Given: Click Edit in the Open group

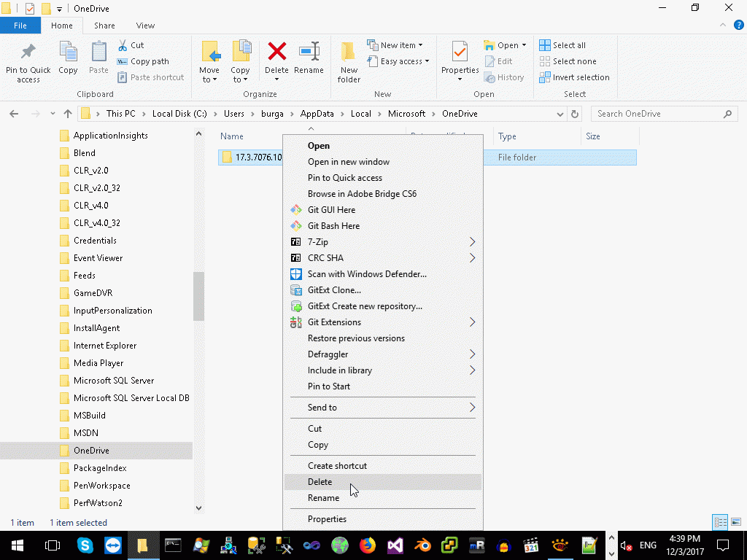Looking at the screenshot, I should coord(498,61).
